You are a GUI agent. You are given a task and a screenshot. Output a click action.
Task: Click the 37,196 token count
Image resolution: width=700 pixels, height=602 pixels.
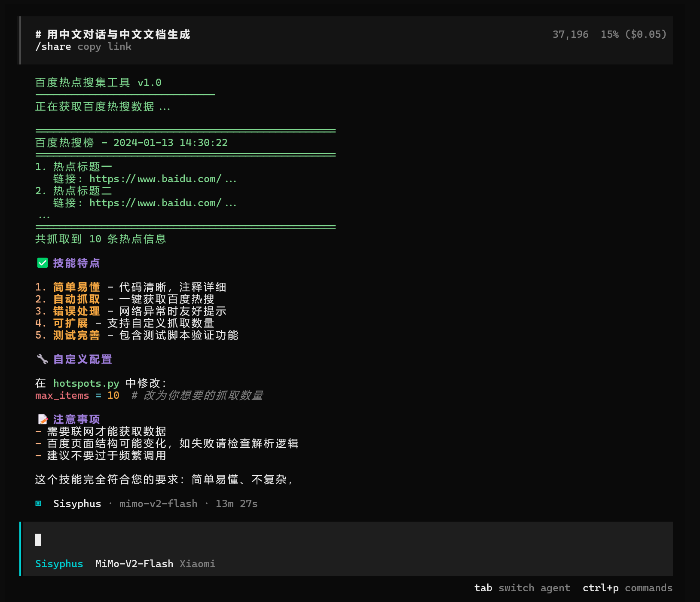(570, 34)
